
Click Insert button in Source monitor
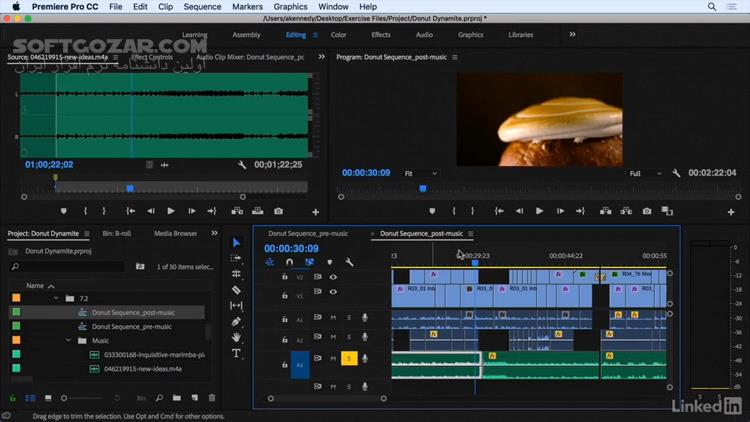[237, 211]
